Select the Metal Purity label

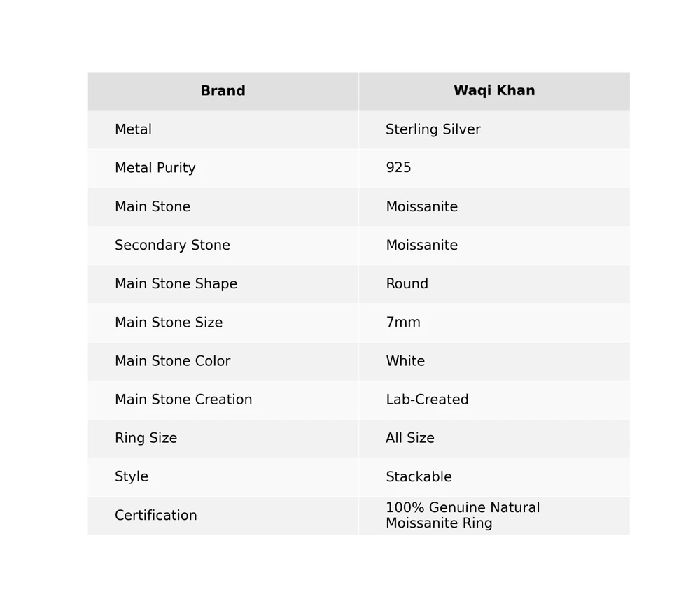155,168
